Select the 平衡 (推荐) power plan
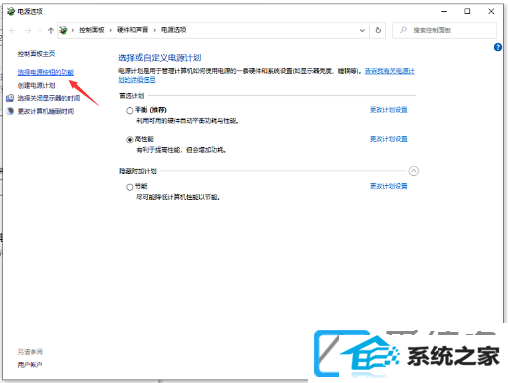Screen dimensions: 508x383 (130, 111)
